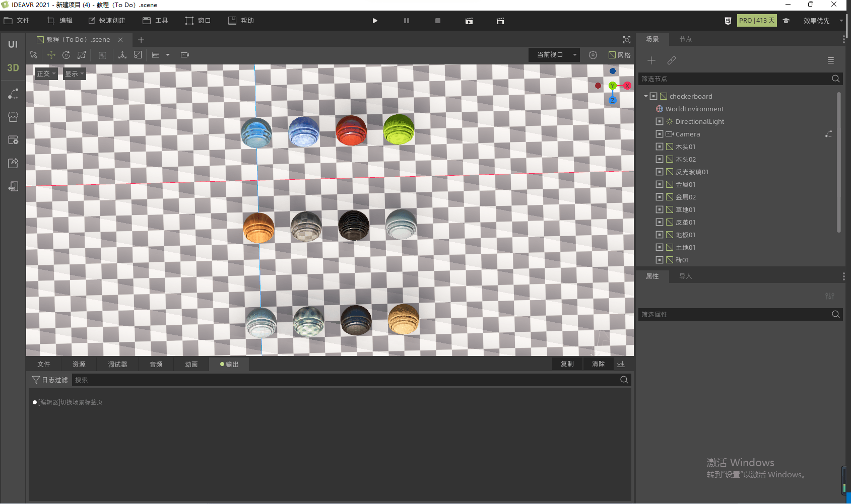Screen dimensions: 851x504
Task: Open the 正交 projection dropdown
Action: [x=46, y=74]
